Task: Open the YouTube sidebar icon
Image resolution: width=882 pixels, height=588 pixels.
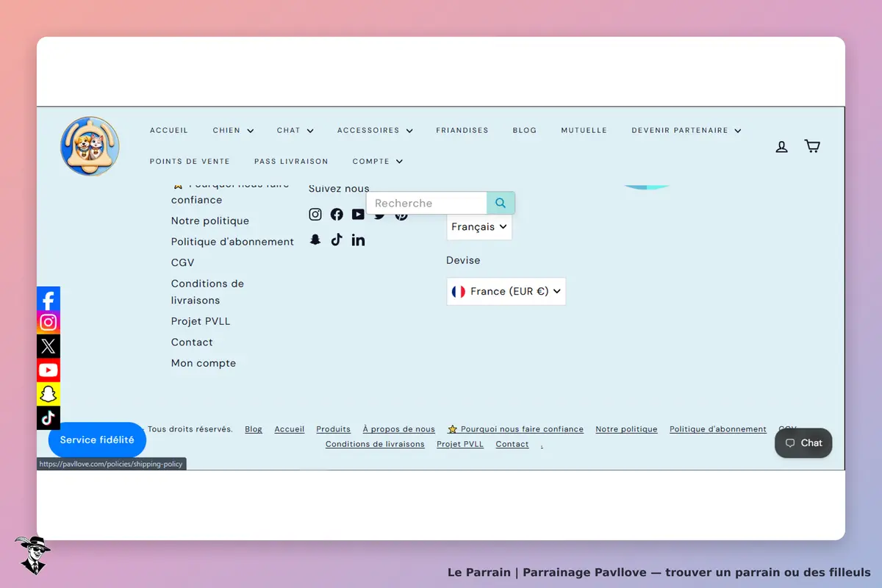Action: [x=49, y=370]
